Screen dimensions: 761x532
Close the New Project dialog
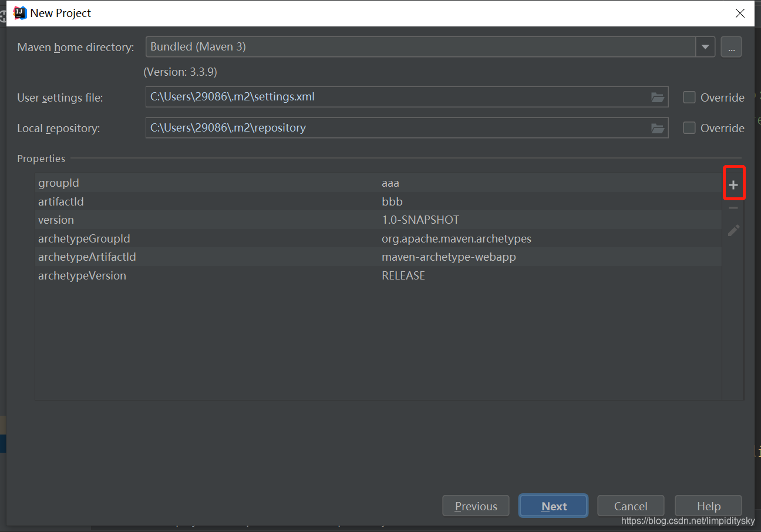(x=741, y=13)
